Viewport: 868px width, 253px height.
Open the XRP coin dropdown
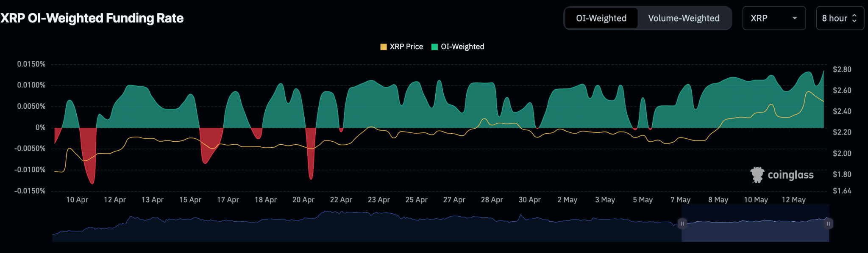(x=774, y=18)
